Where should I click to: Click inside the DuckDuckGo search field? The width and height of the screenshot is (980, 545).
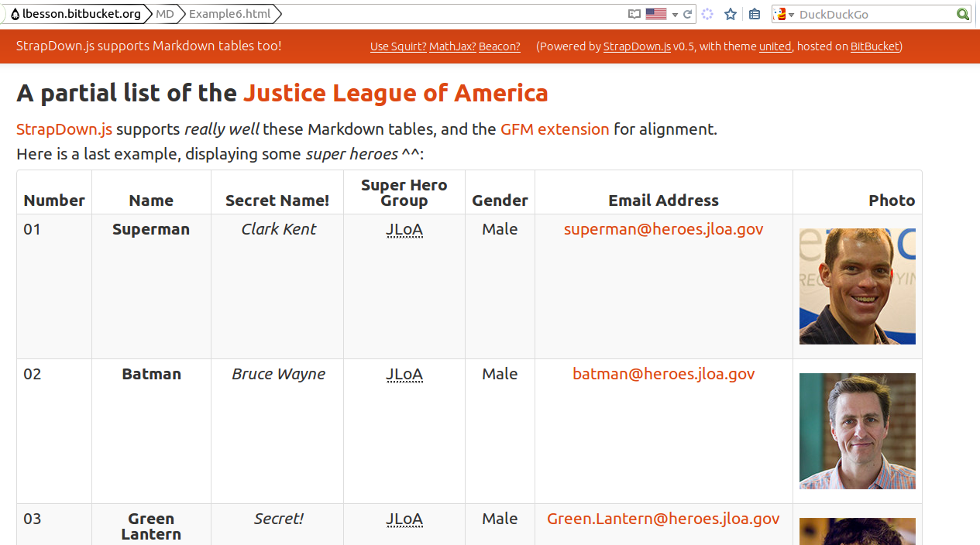[x=868, y=14]
